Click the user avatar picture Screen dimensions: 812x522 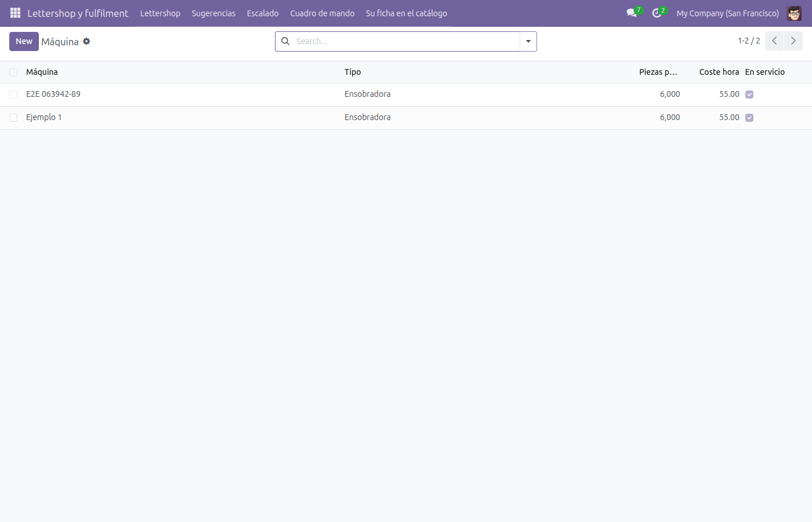pyautogui.click(x=794, y=13)
